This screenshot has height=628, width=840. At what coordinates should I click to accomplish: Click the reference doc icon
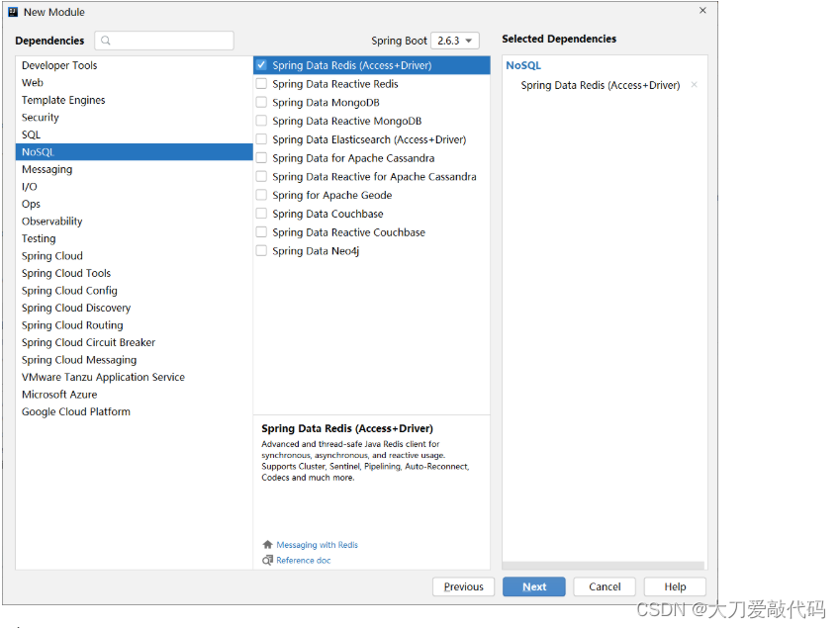pos(267,560)
